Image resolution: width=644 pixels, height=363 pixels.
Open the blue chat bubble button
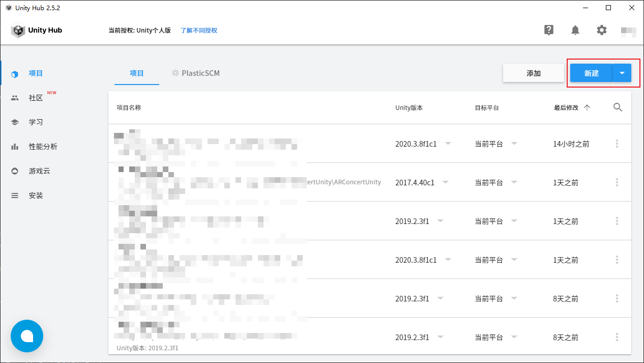point(27,336)
